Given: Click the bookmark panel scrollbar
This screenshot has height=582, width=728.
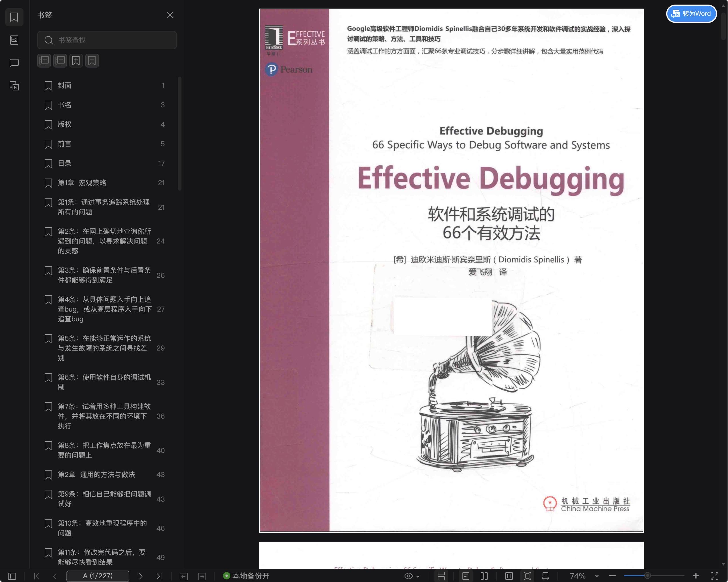Looking at the screenshot, I should click(180, 134).
